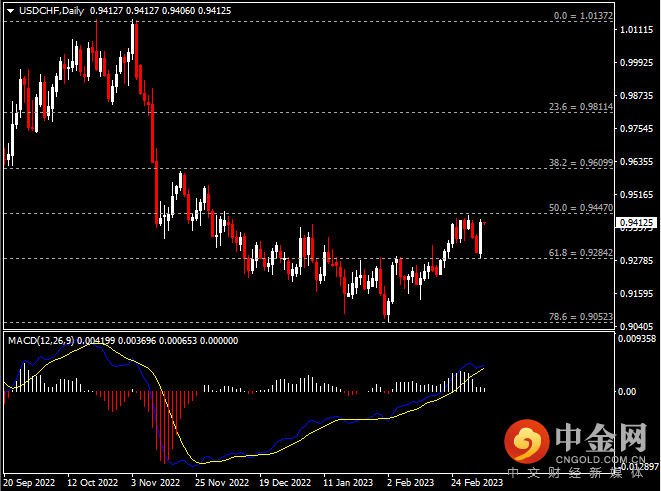Click the 0.91595 price axis label
661x491 pixels.
pos(637,293)
